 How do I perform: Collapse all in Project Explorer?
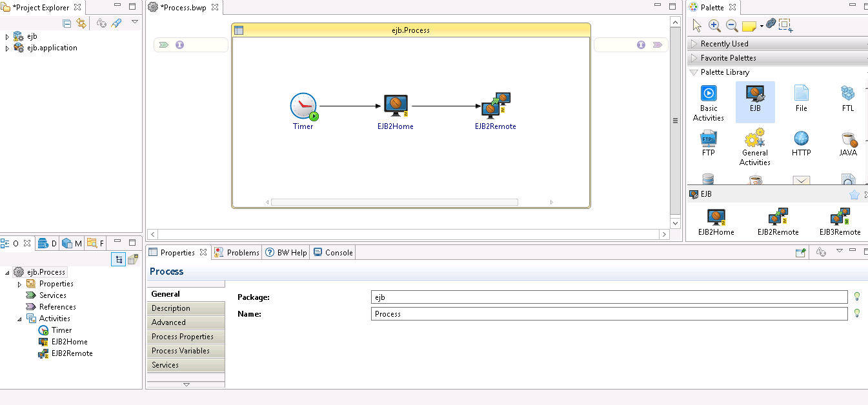tap(66, 23)
